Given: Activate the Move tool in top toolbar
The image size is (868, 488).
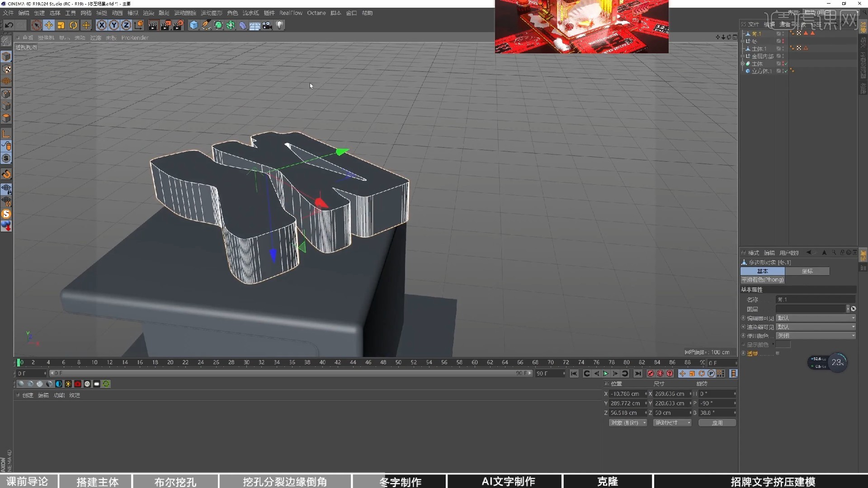Looking at the screenshot, I should coord(49,25).
